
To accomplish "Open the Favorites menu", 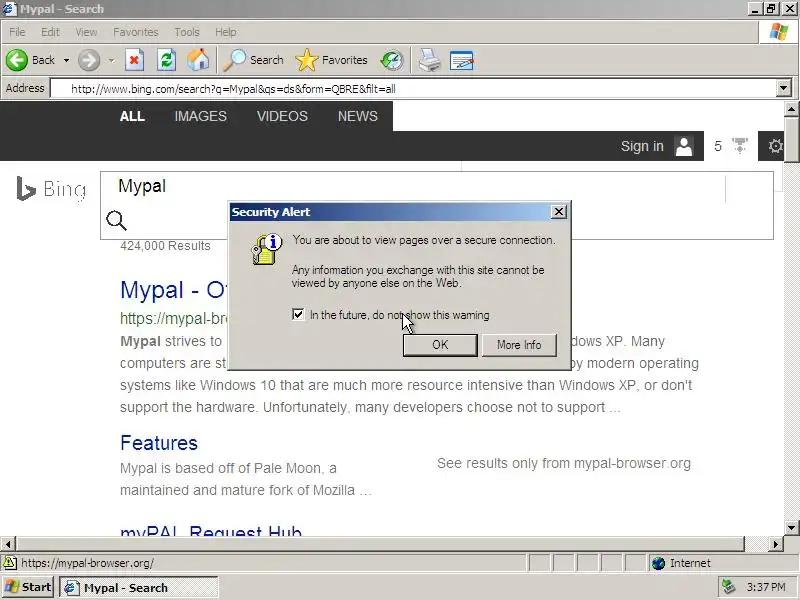I will tap(136, 32).
